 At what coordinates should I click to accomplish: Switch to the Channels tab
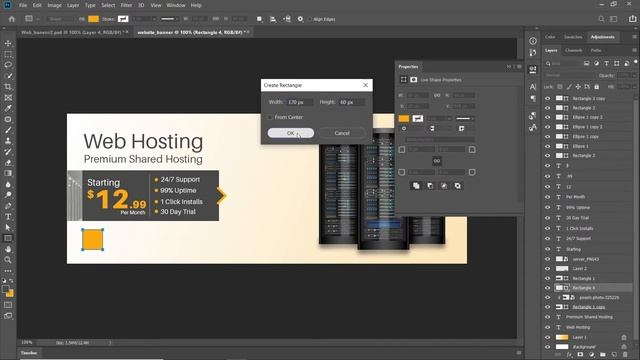[573, 50]
